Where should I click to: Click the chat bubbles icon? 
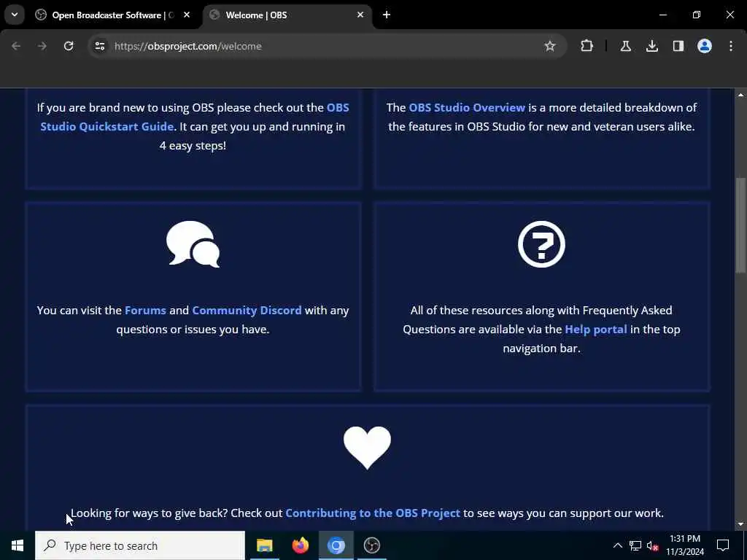(x=193, y=244)
